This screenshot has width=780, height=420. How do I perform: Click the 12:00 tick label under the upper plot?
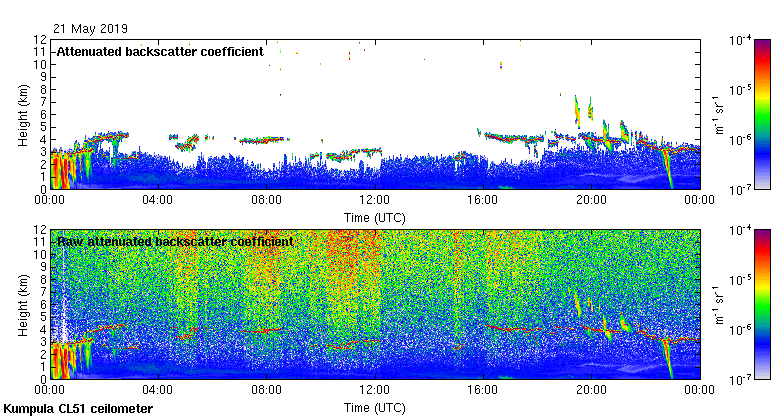(x=375, y=200)
